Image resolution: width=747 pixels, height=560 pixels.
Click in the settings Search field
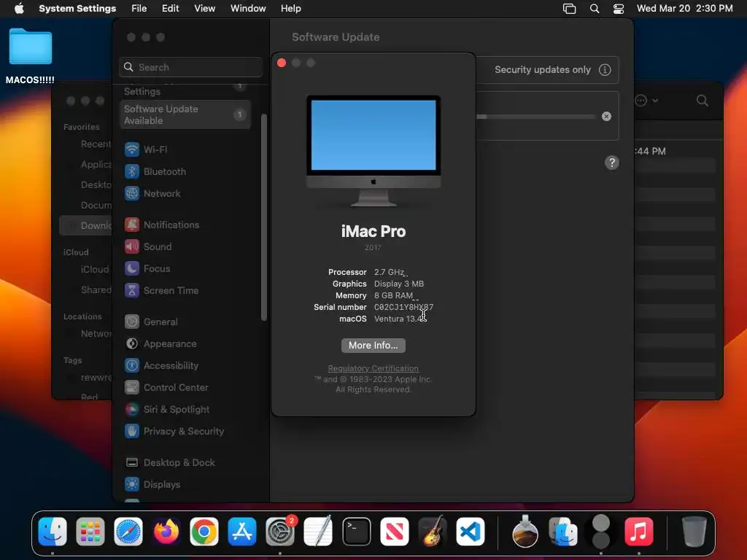[190, 67]
